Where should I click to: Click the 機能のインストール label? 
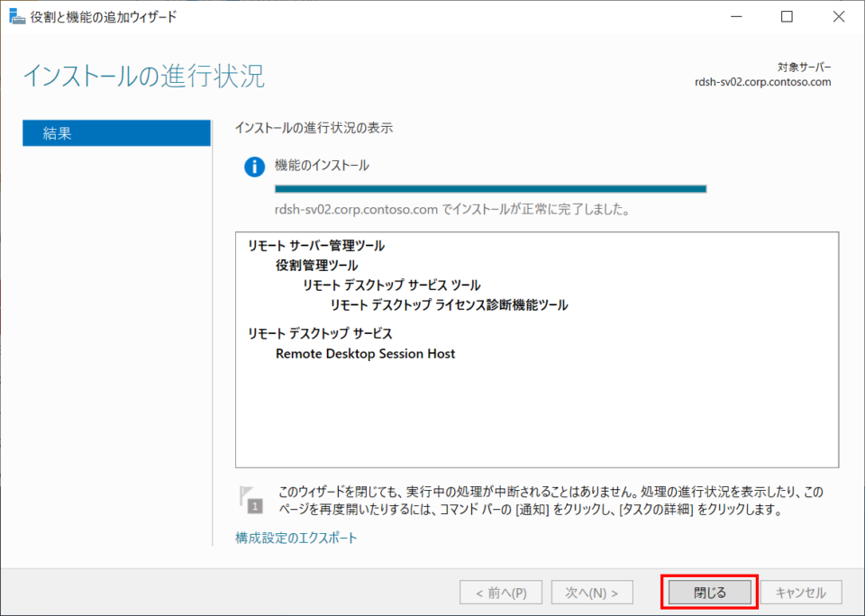(x=322, y=165)
